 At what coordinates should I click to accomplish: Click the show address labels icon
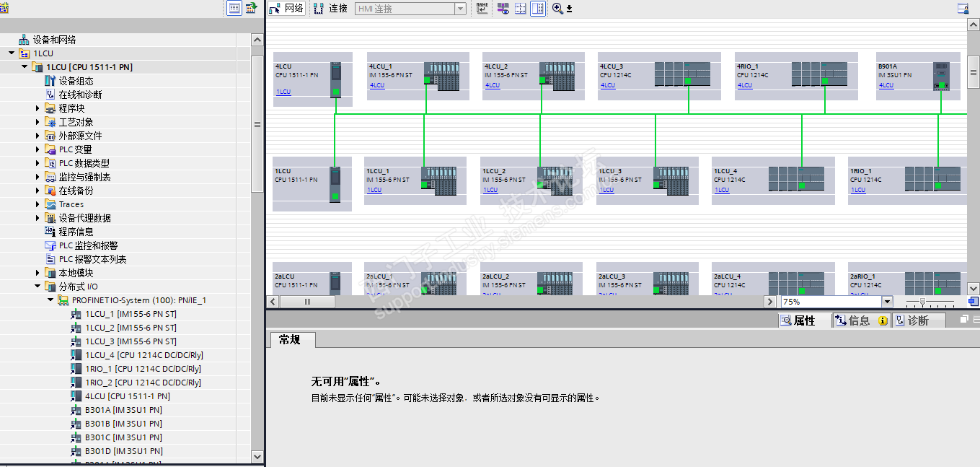(503, 8)
